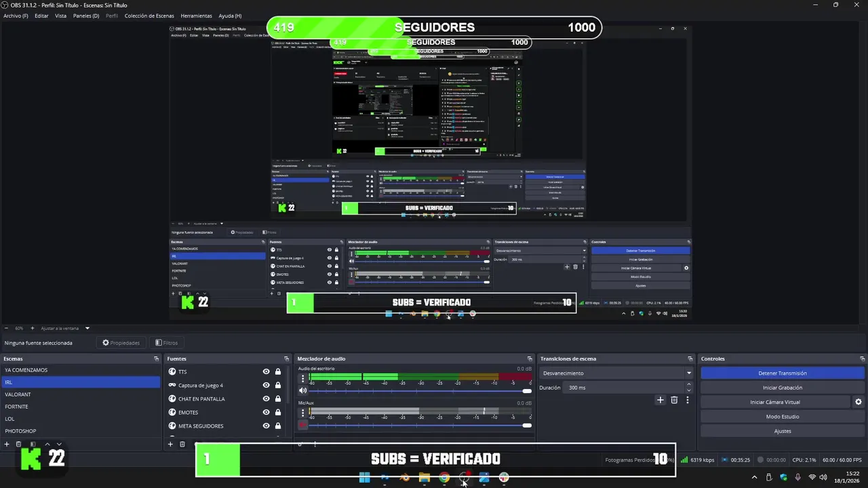Open virtual camera settings gear

pos(859,402)
